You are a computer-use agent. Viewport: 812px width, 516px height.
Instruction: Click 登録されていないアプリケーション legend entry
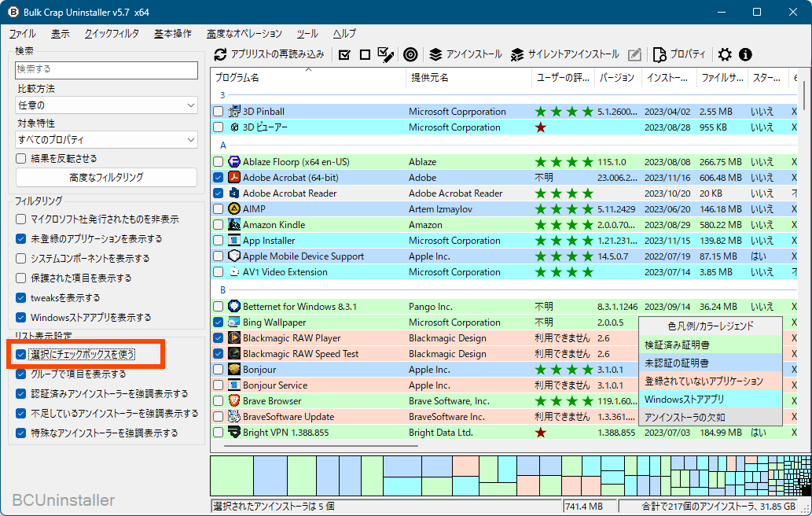(x=710, y=381)
